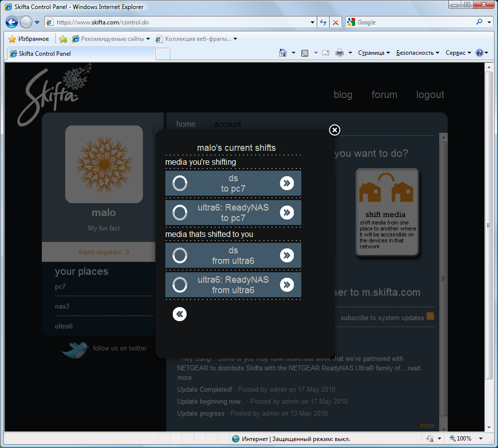
Task: Open arrow for ultra6: ReadyNAS from ultra6
Action: [x=287, y=285]
